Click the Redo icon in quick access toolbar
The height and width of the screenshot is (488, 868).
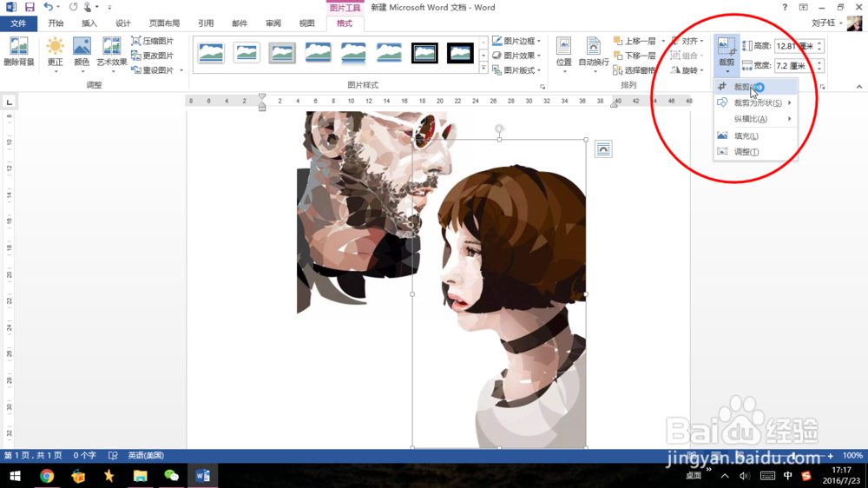[x=73, y=7]
